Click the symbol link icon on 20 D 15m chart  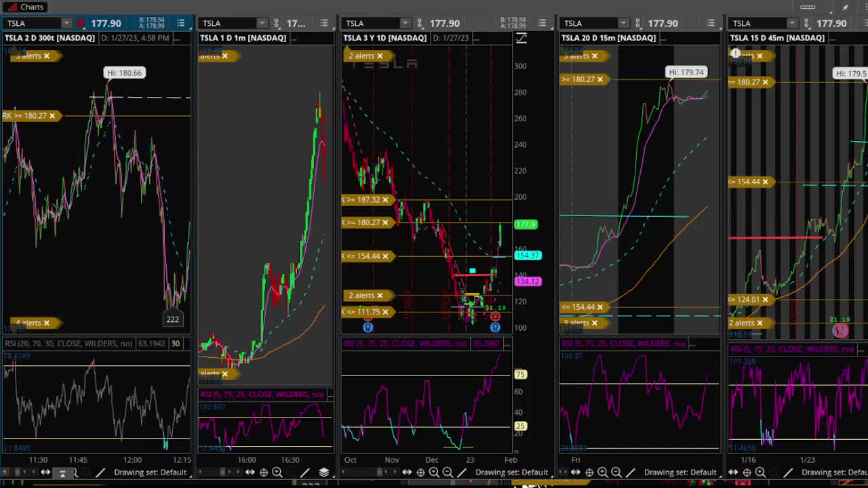[x=637, y=23]
